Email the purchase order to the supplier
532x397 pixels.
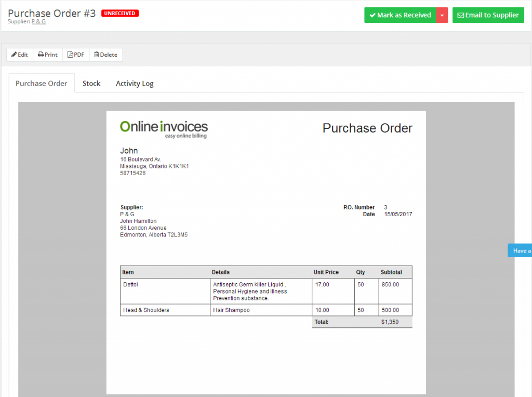click(488, 15)
